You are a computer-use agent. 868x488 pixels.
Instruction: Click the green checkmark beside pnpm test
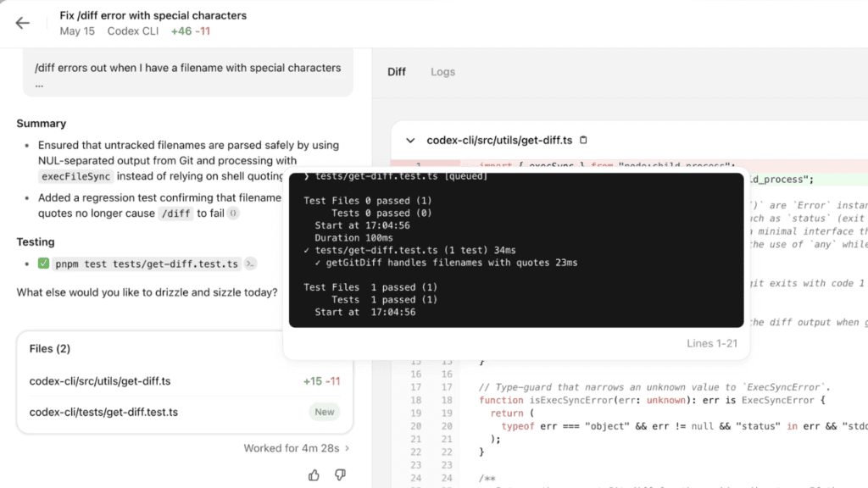coord(44,263)
